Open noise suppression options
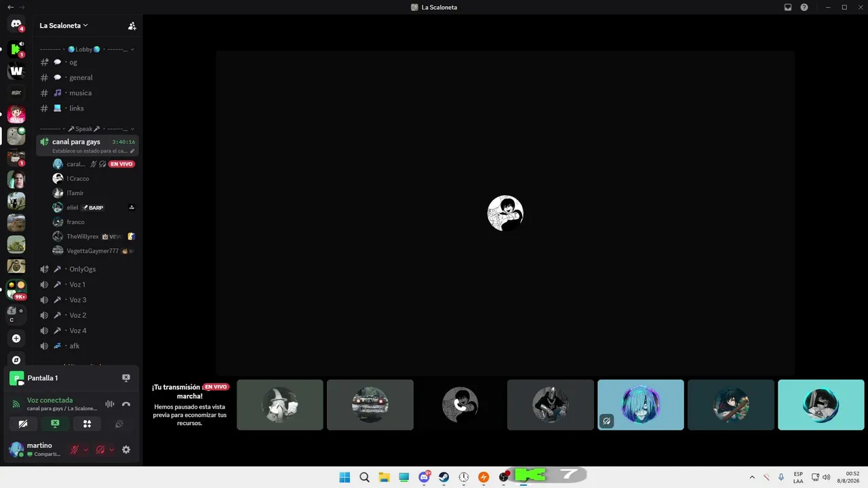This screenshot has height=488, width=868. coord(110,405)
